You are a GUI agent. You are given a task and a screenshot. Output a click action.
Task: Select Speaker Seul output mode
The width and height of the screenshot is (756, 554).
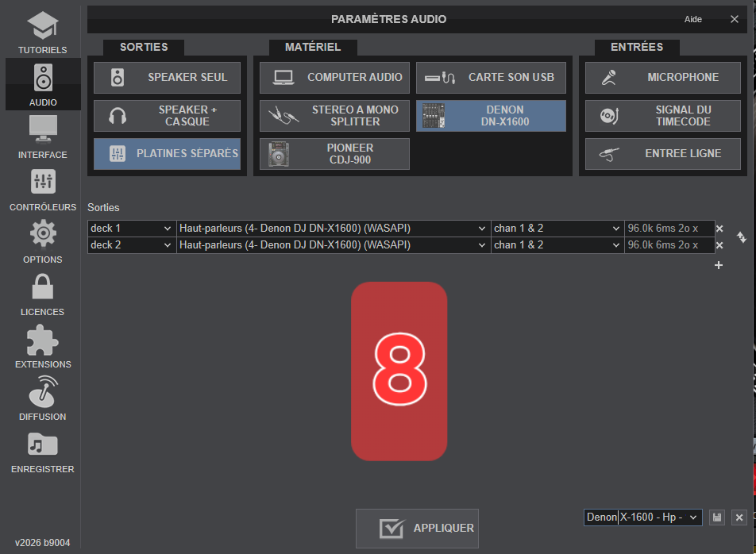click(x=167, y=78)
